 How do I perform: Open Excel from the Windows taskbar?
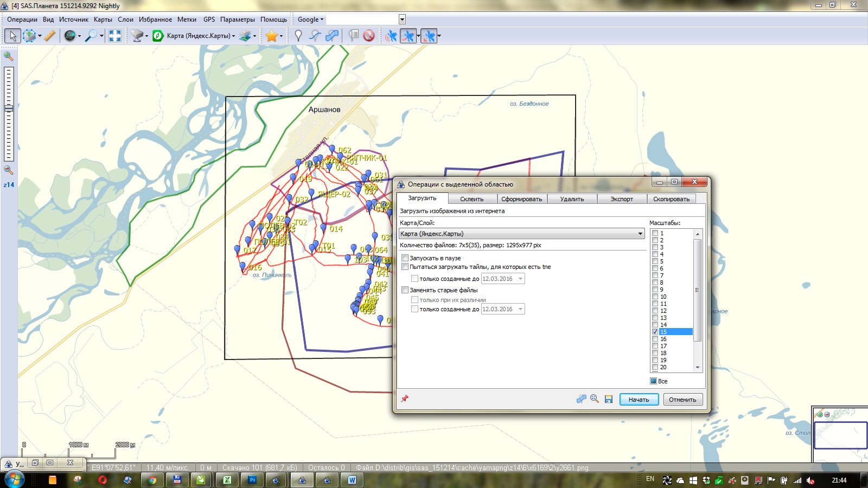click(227, 480)
